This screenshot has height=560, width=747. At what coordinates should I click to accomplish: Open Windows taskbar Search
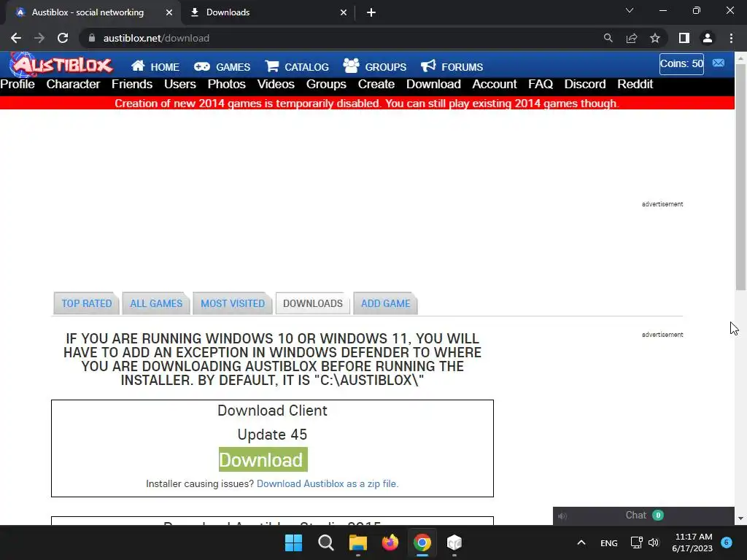pyautogui.click(x=326, y=542)
